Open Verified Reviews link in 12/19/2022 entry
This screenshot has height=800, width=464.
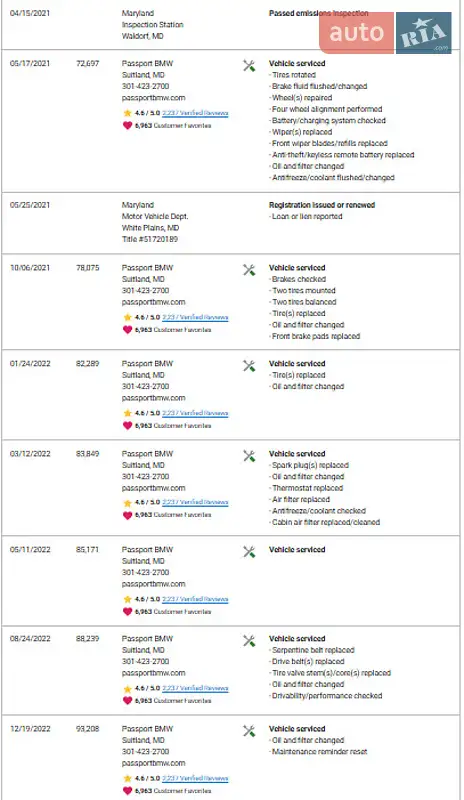tap(195, 779)
